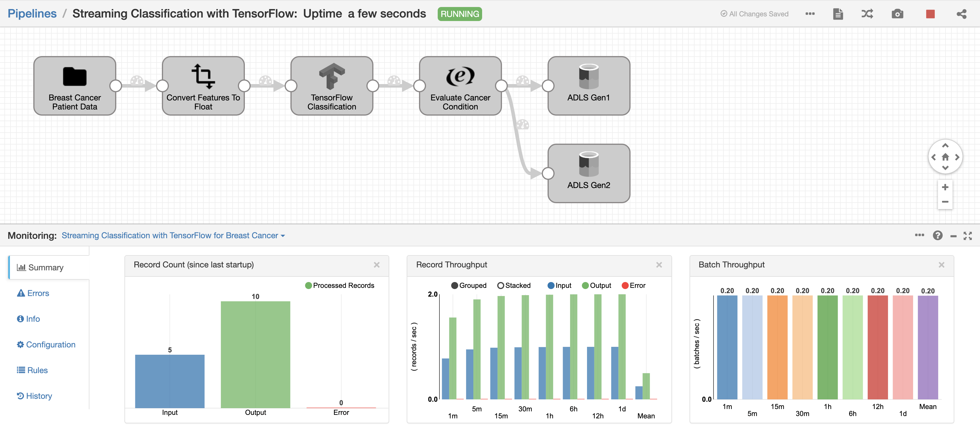Select the ADLS Gen1 destination stage

click(588, 86)
